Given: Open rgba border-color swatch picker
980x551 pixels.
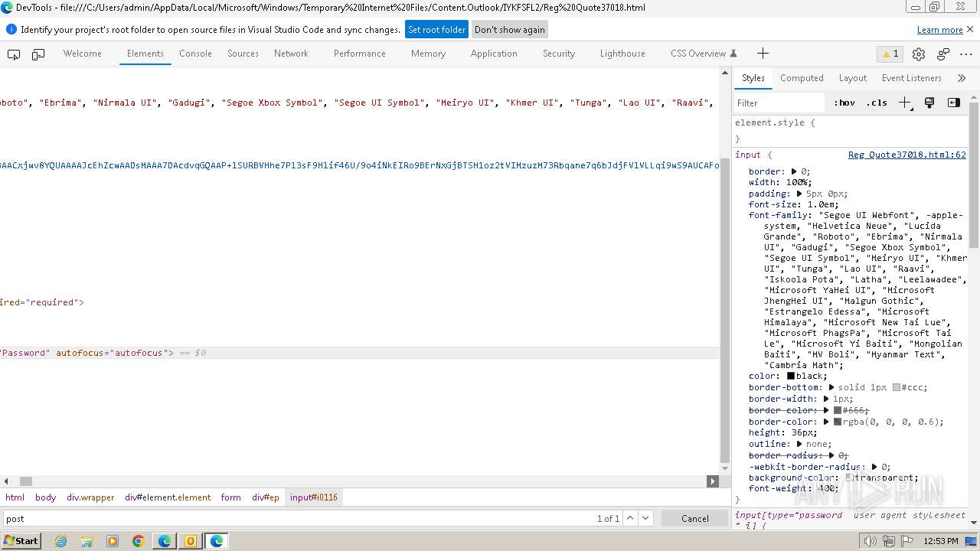Looking at the screenshot, I should (x=838, y=422).
